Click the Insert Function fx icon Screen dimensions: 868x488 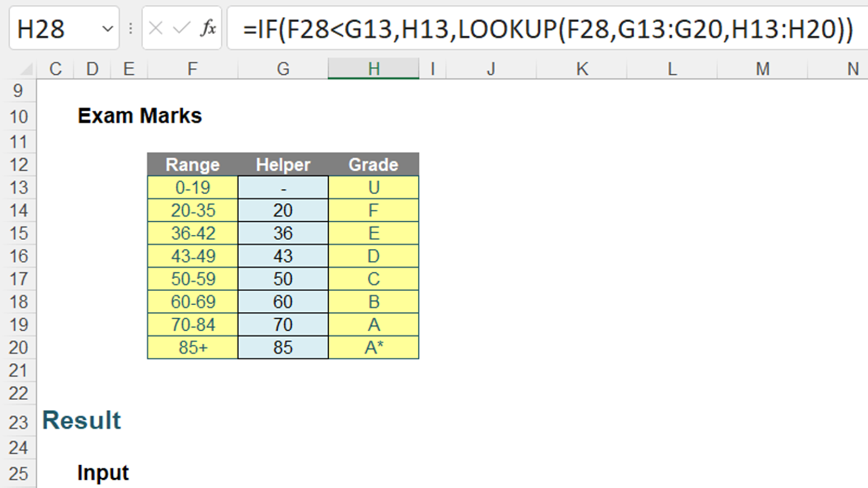(208, 28)
